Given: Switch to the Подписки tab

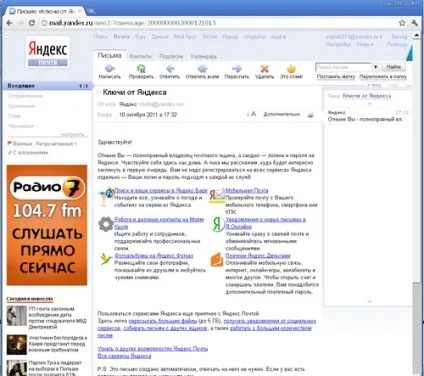Looking at the screenshot, I should click(171, 56).
